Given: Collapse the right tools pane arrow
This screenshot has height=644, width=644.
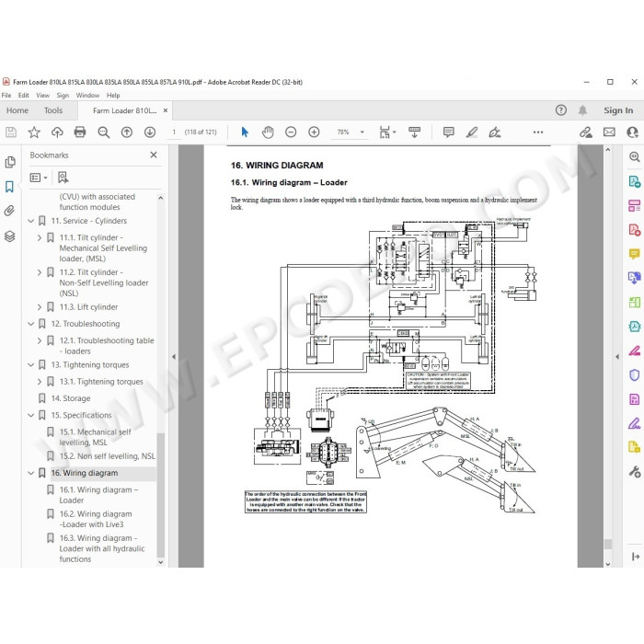Looking at the screenshot, I should pos(617,357).
